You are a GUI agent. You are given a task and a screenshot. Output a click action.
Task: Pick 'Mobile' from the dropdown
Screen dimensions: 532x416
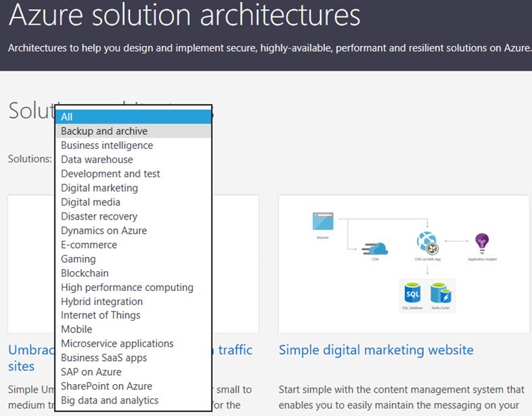coord(134,329)
